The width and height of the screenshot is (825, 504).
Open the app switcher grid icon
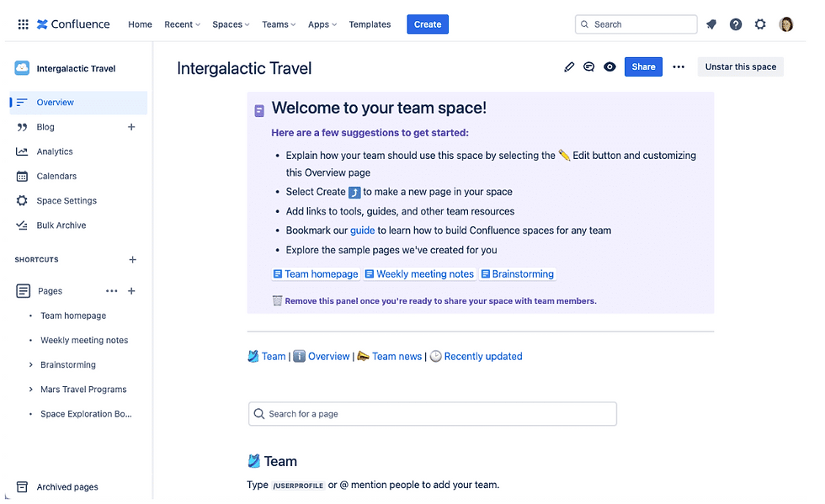point(24,24)
